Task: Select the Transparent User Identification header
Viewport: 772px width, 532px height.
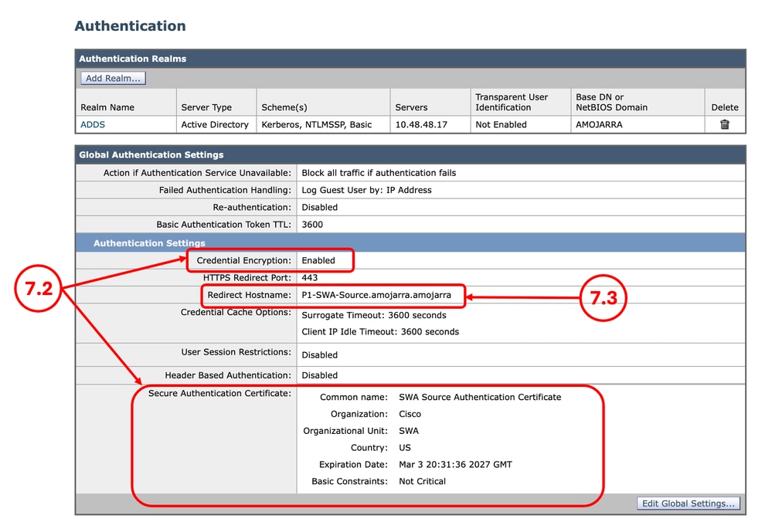Action: (x=511, y=101)
